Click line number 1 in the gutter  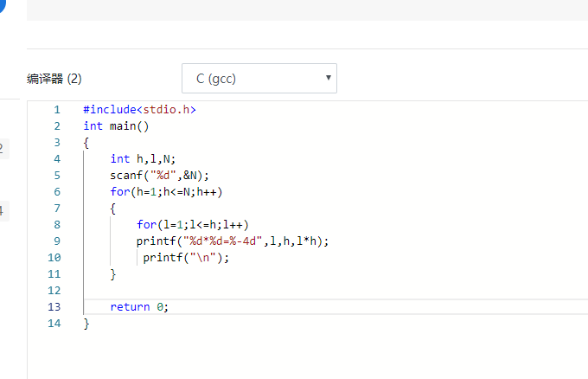pyautogui.click(x=57, y=110)
